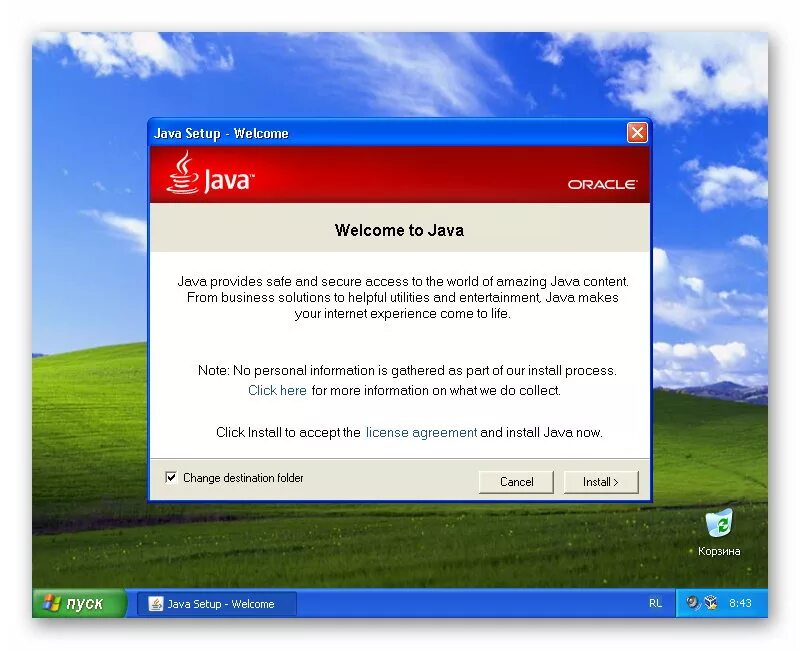Click the second system tray icon

click(711, 603)
